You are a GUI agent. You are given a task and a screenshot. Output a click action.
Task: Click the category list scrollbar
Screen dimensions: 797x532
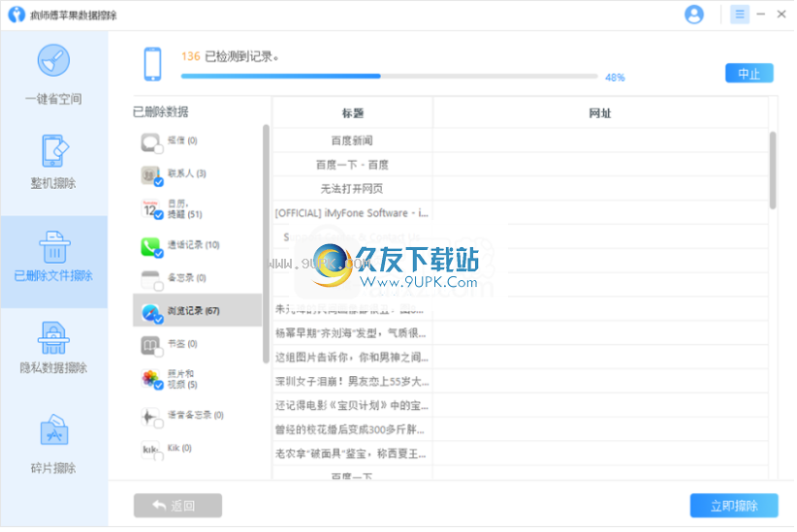click(267, 244)
